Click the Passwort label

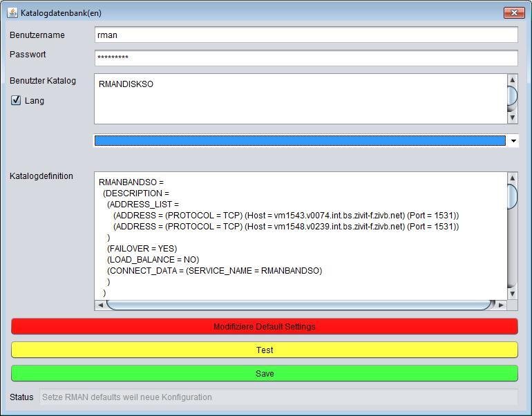(28, 55)
